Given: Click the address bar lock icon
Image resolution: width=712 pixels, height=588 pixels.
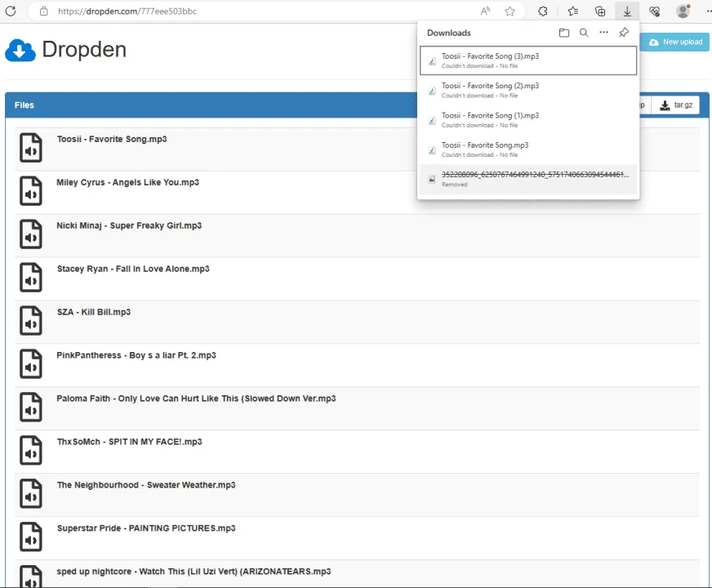Looking at the screenshot, I should [x=43, y=11].
